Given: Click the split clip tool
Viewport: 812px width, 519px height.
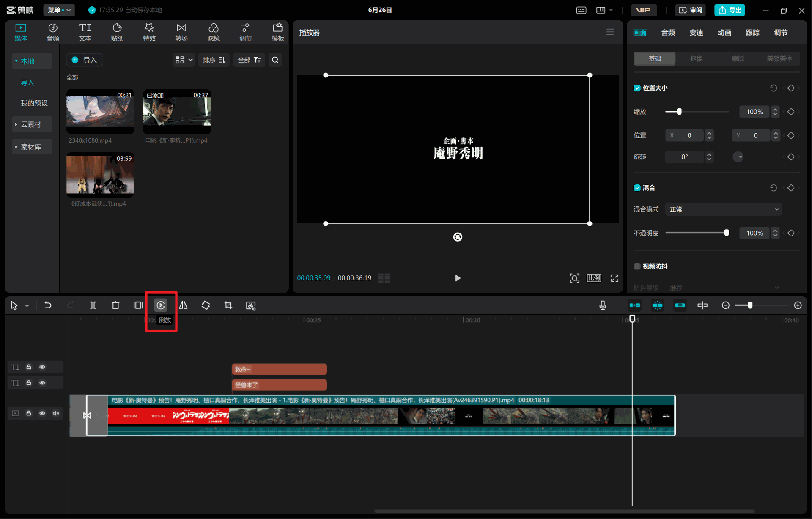Looking at the screenshot, I should [93, 305].
